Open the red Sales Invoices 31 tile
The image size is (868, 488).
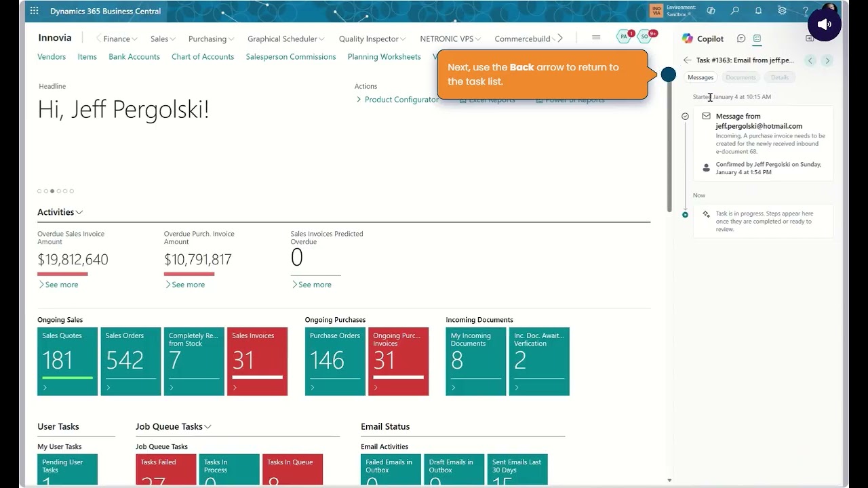258,361
